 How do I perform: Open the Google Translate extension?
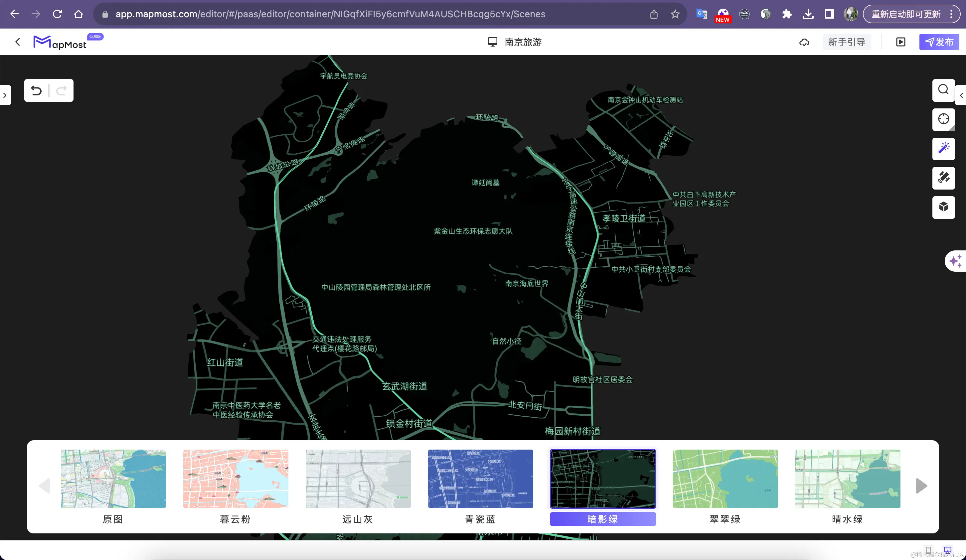(x=702, y=14)
